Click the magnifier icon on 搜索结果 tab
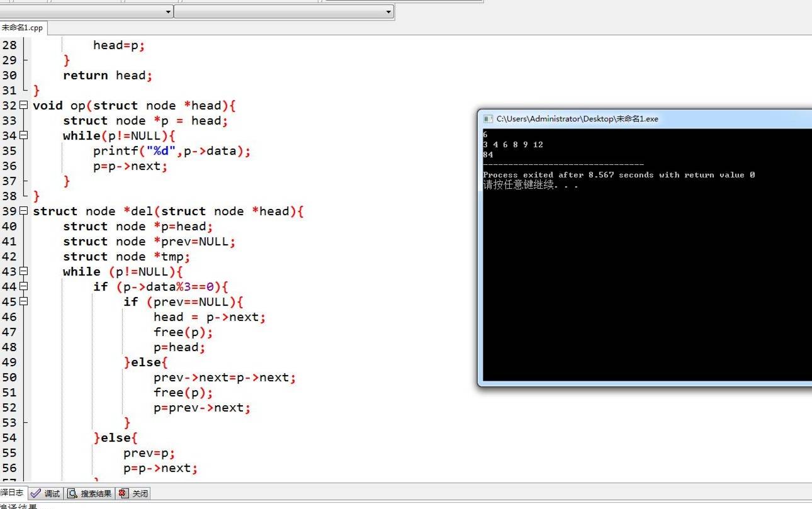 pos(73,493)
